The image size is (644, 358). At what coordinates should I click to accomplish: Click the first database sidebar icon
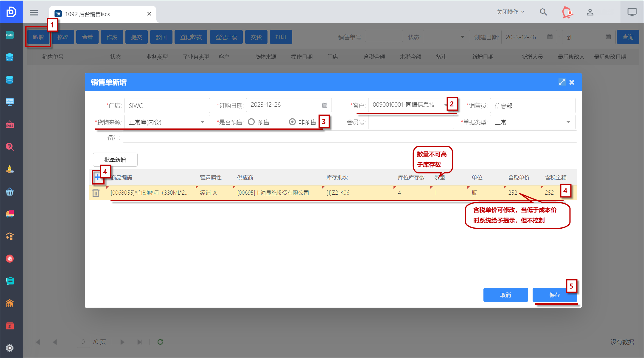[10, 57]
